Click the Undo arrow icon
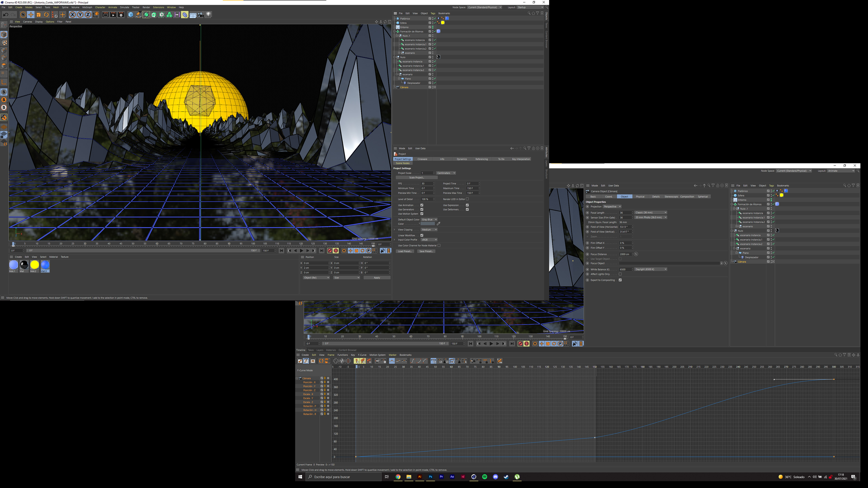The width and height of the screenshot is (868, 488). (6, 14)
